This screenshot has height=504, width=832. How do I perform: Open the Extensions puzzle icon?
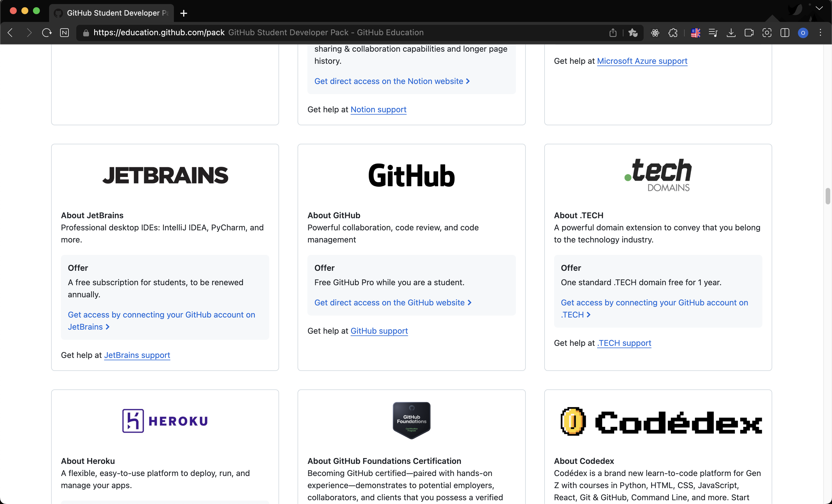[x=673, y=33]
